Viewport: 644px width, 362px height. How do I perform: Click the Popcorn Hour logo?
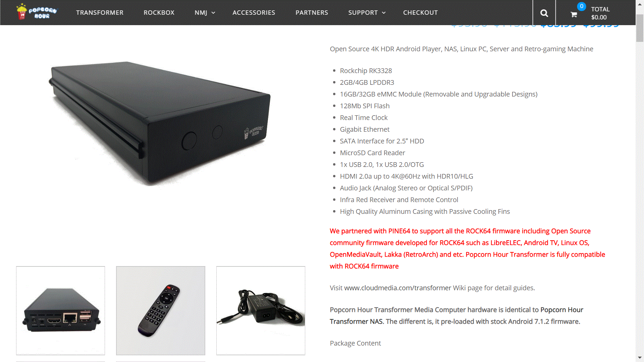click(x=36, y=12)
